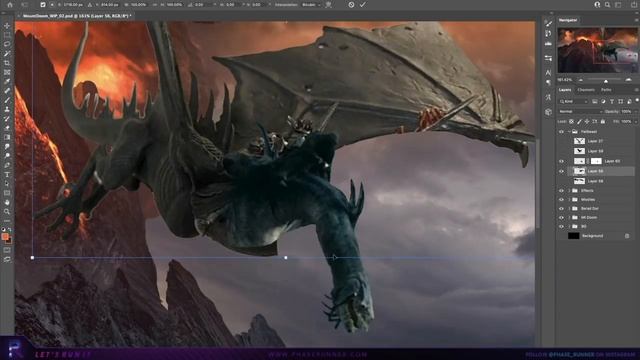640x360 pixels.
Task: Select the Eraser tool
Action: pyautogui.click(x=7, y=128)
